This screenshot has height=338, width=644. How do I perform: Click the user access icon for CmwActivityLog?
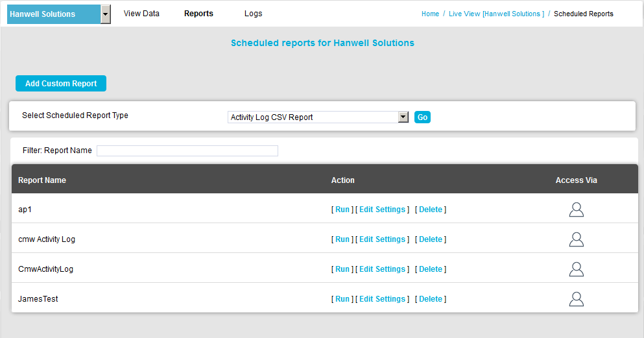tap(577, 269)
